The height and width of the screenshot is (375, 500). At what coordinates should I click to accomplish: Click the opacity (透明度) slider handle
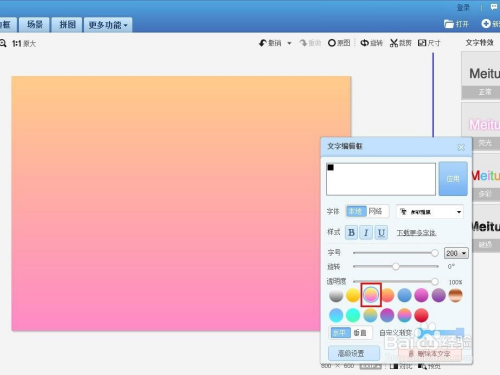click(x=434, y=282)
